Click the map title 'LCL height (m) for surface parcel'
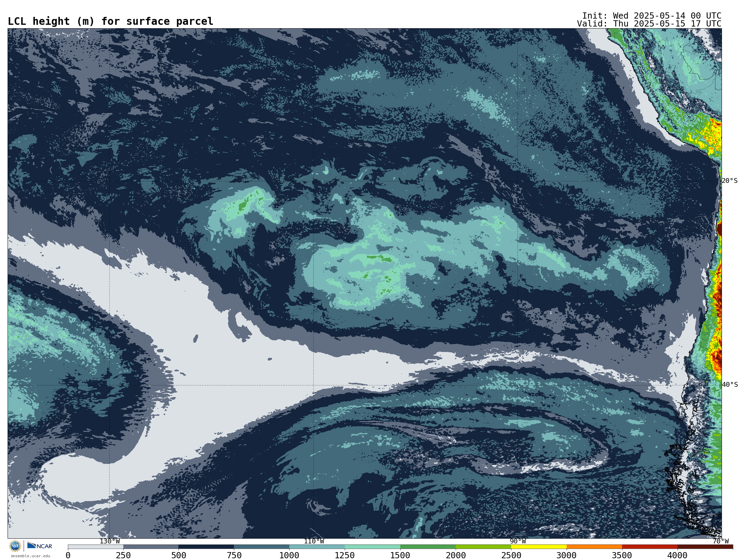This screenshot has width=744, height=560. pyautogui.click(x=111, y=21)
